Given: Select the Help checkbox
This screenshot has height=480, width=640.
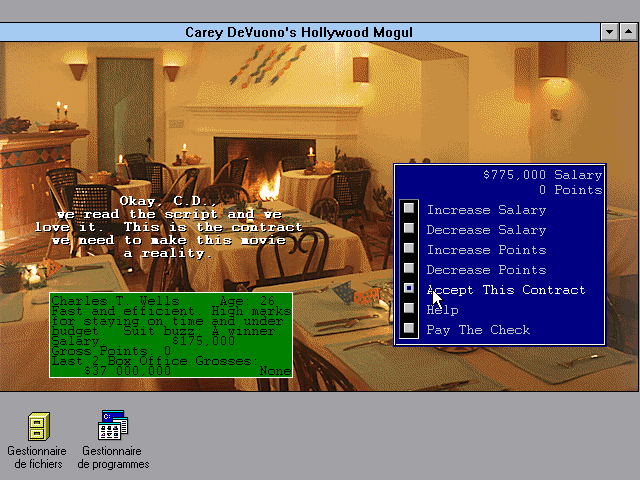Looking at the screenshot, I should 409,308.
